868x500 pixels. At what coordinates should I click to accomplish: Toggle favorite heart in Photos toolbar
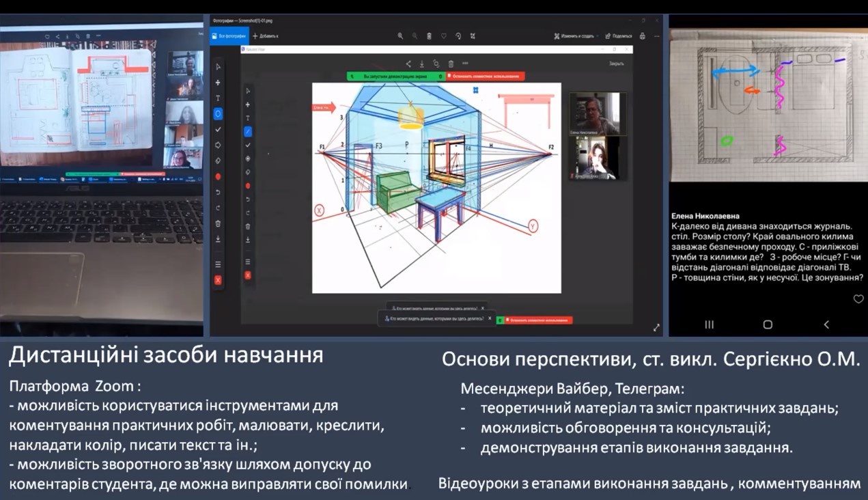[x=443, y=36]
